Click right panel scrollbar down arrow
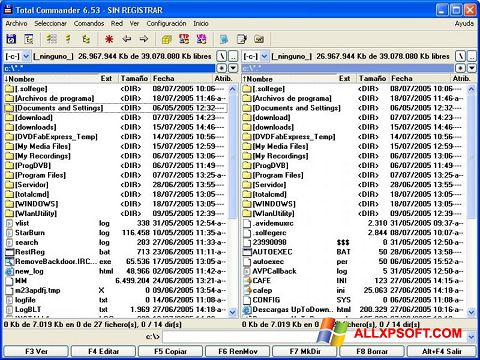 (x=471, y=312)
